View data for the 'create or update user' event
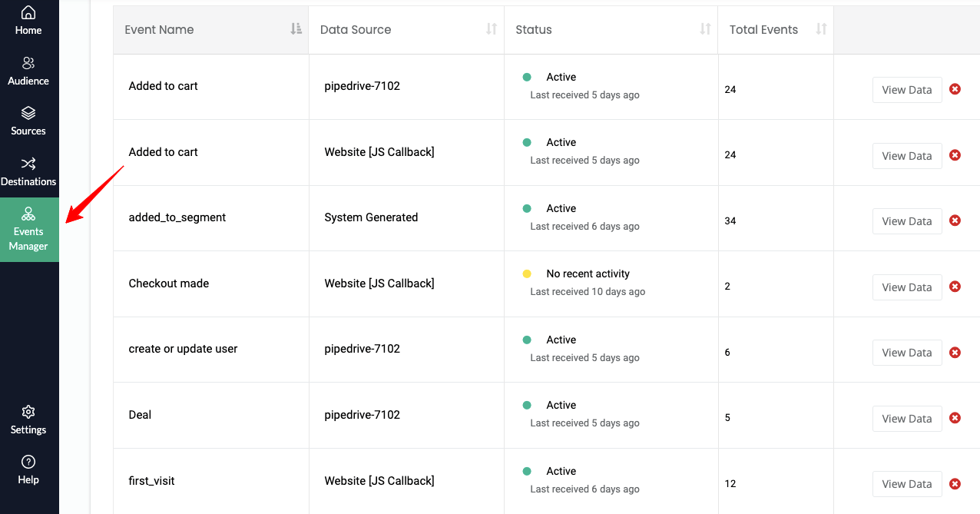Viewport: 980px width, 514px height. [907, 352]
